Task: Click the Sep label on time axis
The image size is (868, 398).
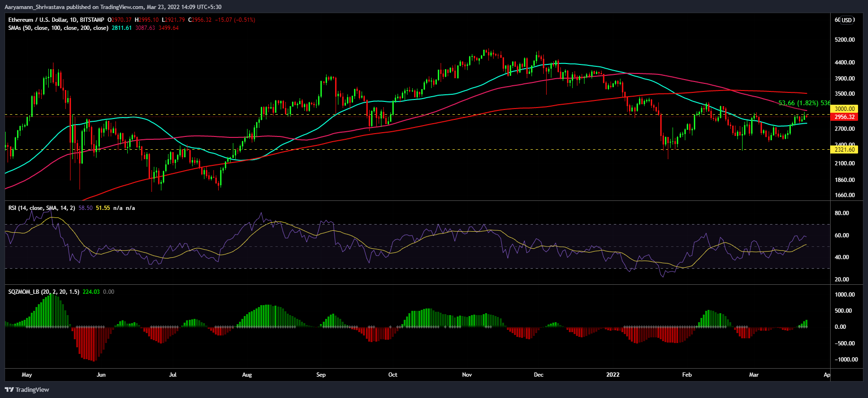Action: (321, 375)
